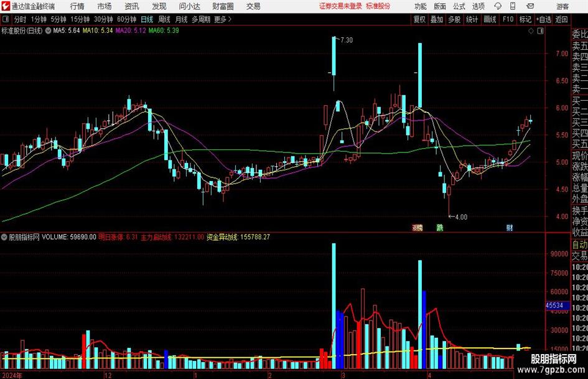Click the 游客 guest account button
This screenshot has width=588, height=379.
point(562,6)
